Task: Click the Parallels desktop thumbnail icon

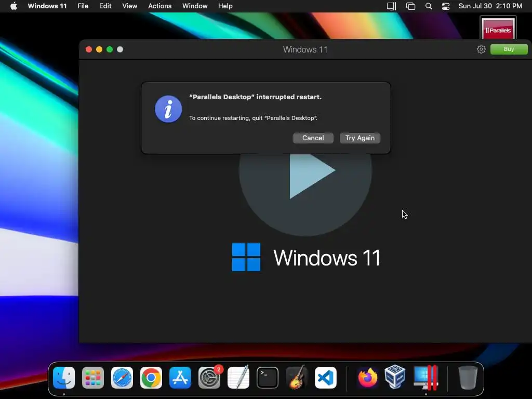Action: point(498,28)
